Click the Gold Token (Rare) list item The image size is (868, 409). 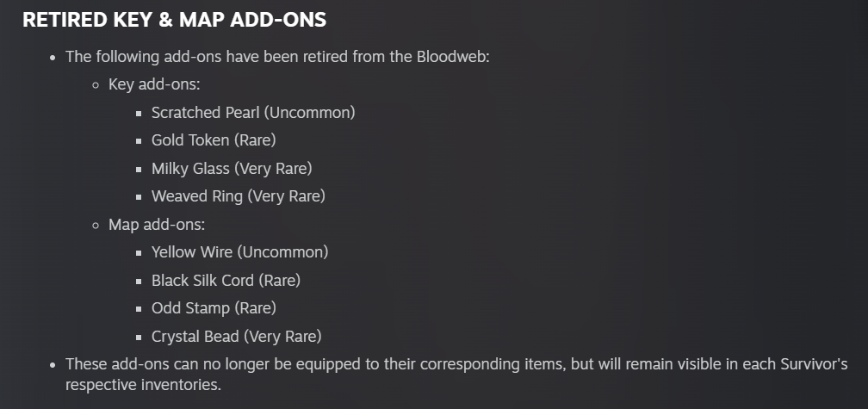214,140
